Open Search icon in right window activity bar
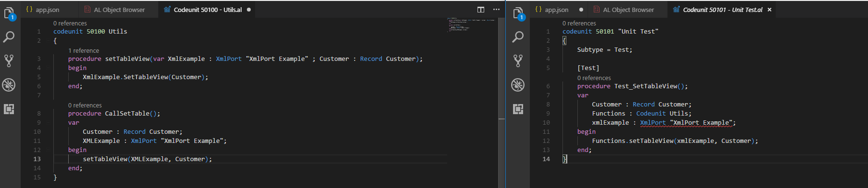This screenshot has height=188, width=868. pos(518,37)
